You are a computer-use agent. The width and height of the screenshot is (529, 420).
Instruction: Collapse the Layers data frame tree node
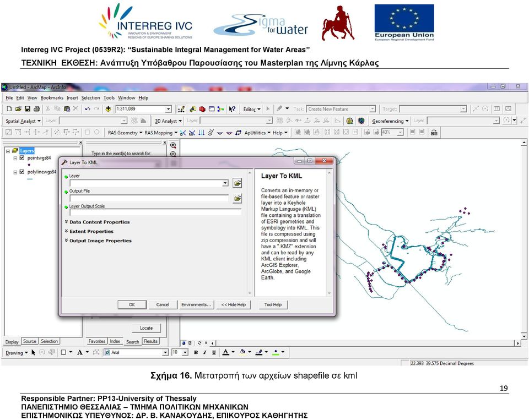8,151
